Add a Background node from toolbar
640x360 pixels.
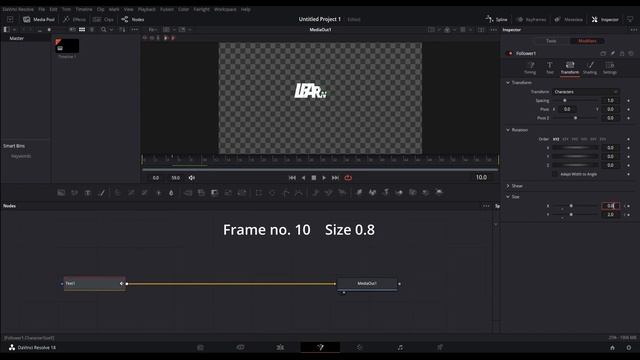61,193
